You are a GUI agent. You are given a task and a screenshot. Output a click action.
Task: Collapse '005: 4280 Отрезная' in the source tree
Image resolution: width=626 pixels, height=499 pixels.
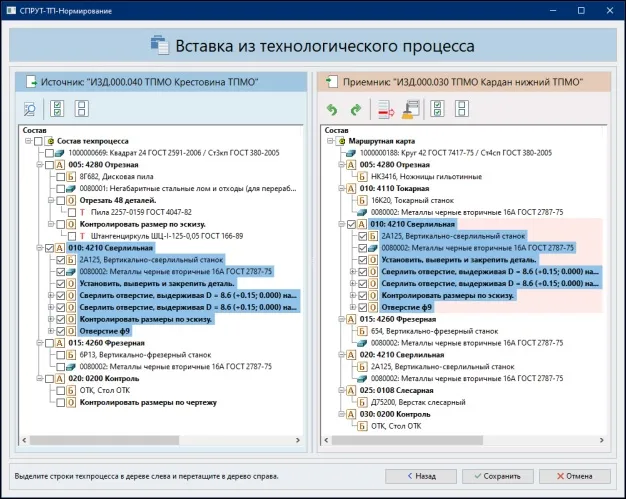tap(38, 164)
